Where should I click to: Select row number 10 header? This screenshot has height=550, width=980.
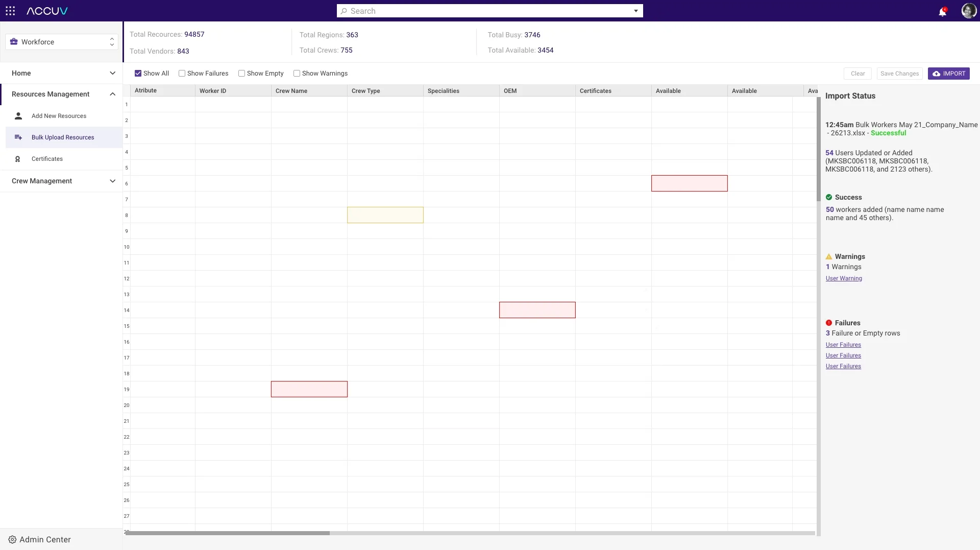(127, 247)
